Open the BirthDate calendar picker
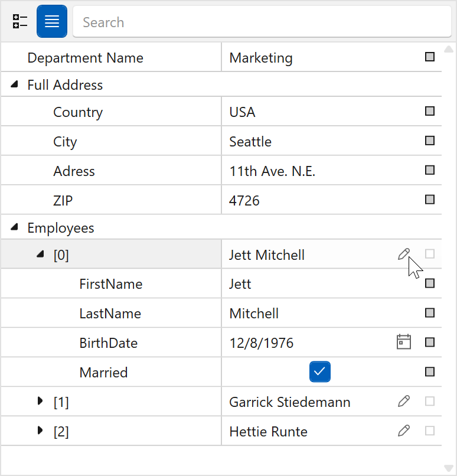Image resolution: width=457 pixels, height=476 pixels. click(404, 343)
